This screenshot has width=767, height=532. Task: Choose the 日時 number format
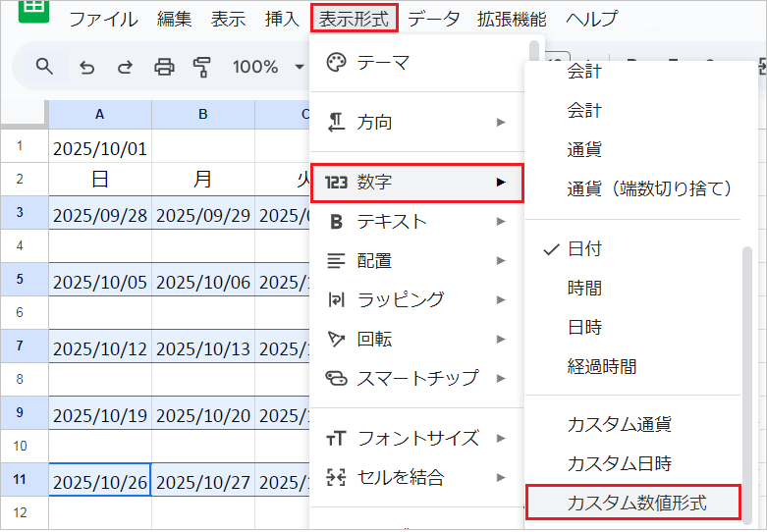click(x=584, y=328)
